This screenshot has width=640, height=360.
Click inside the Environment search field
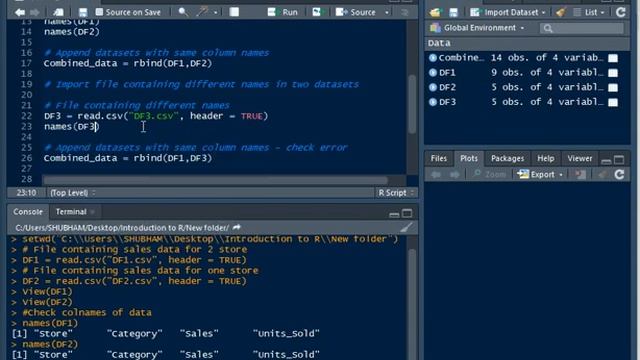[582, 28]
